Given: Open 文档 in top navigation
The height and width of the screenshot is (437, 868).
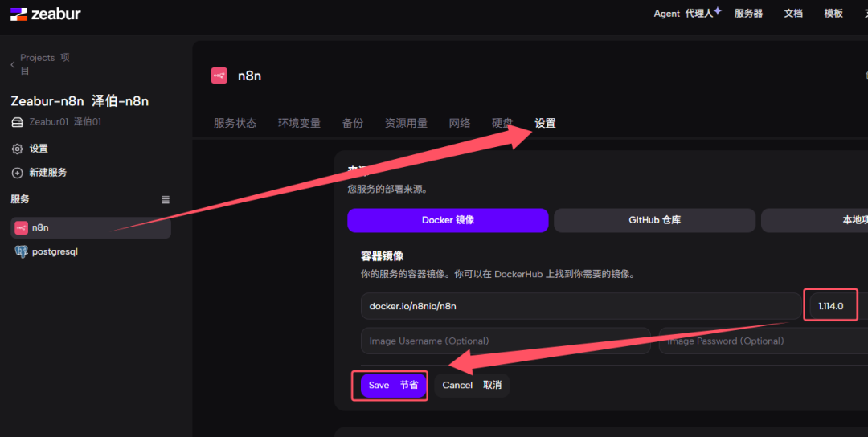Looking at the screenshot, I should (793, 14).
